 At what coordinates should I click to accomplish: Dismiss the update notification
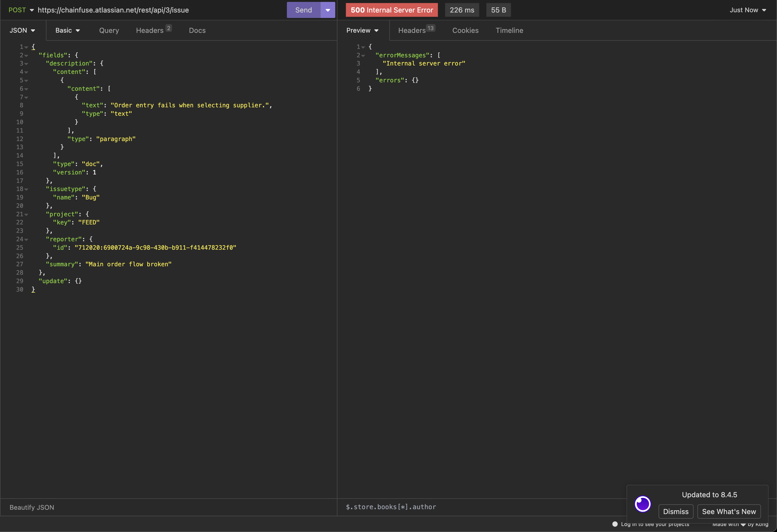[x=675, y=512]
